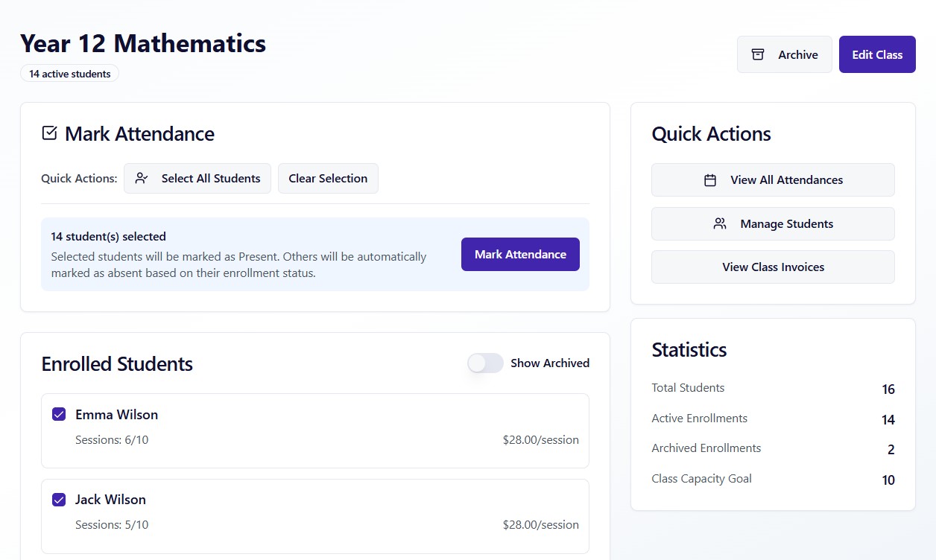This screenshot has height=560, width=936.
Task: Select the Select All Students button
Action: [197, 178]
